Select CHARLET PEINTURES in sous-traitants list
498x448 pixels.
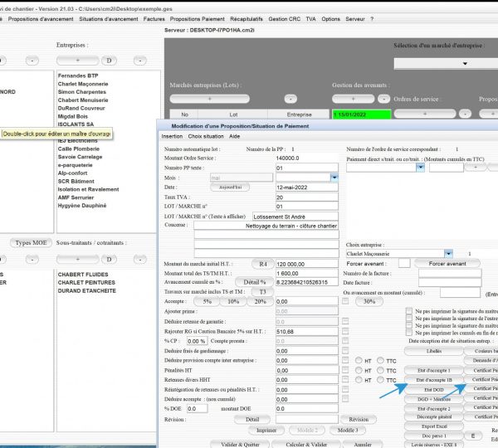(86, 283)
